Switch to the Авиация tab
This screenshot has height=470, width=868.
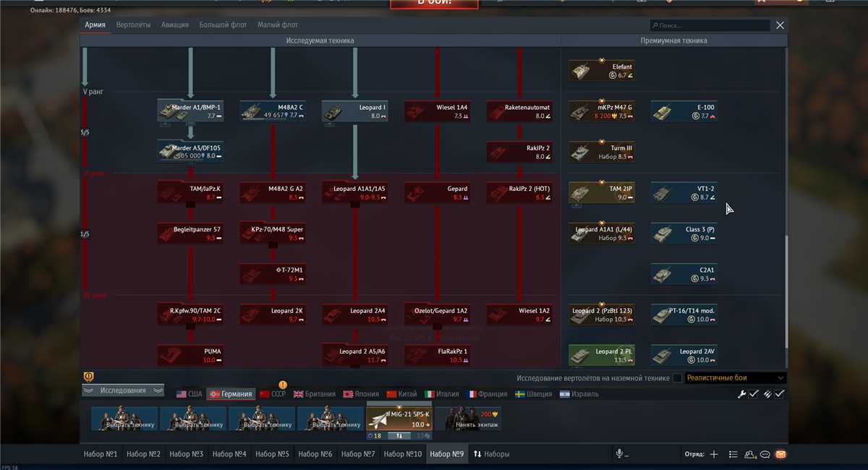(x=174, y=25)
